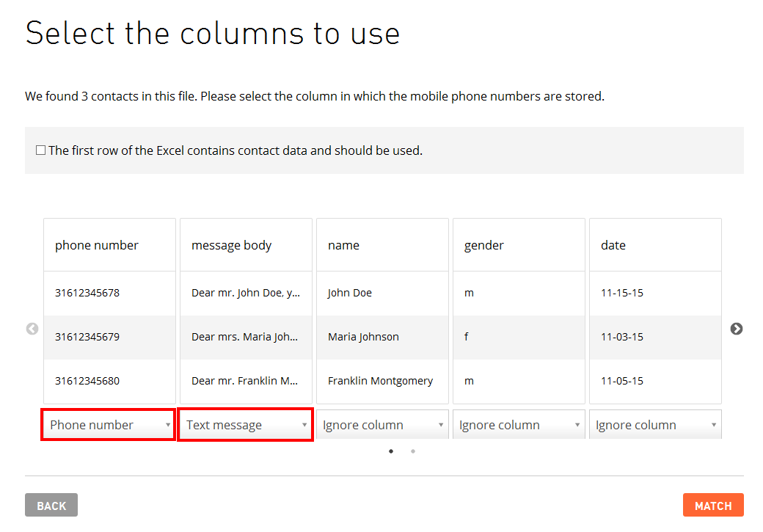Click the Dear mr. John Doe message cell

(246, 293)
